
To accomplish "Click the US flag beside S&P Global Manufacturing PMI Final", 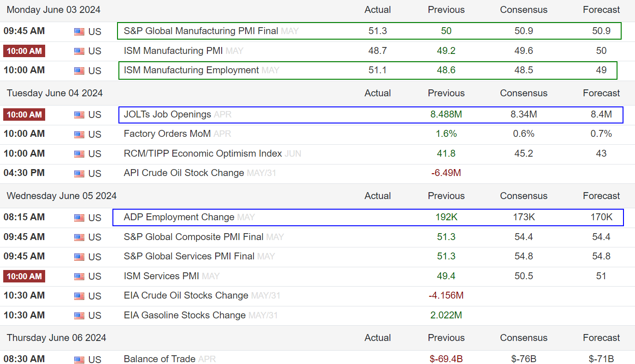I will (x=79, y=32).
